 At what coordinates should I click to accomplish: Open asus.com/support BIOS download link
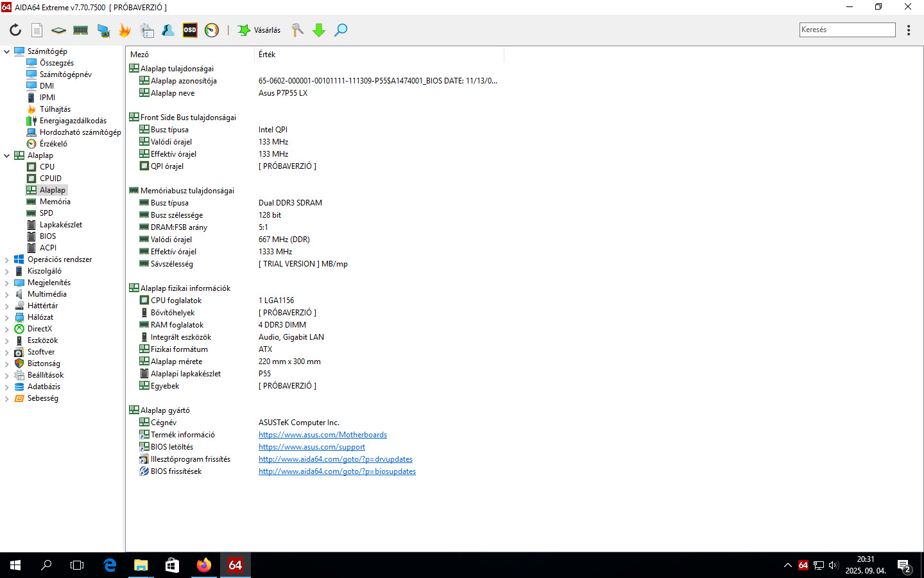(312, 447)
